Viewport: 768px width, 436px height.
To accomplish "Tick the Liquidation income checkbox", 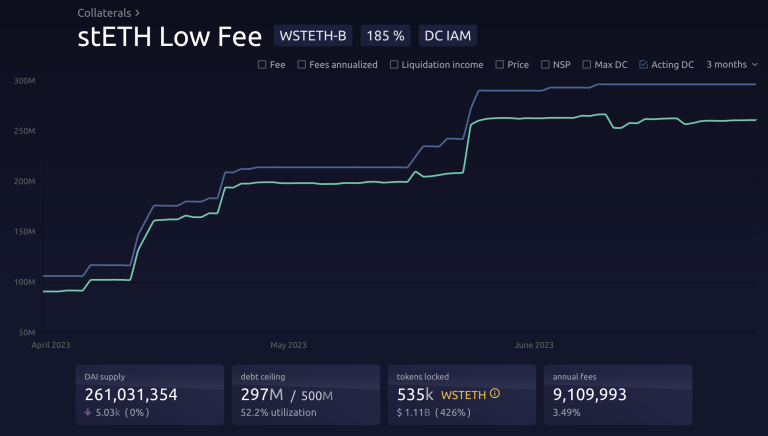I will 394,65.
